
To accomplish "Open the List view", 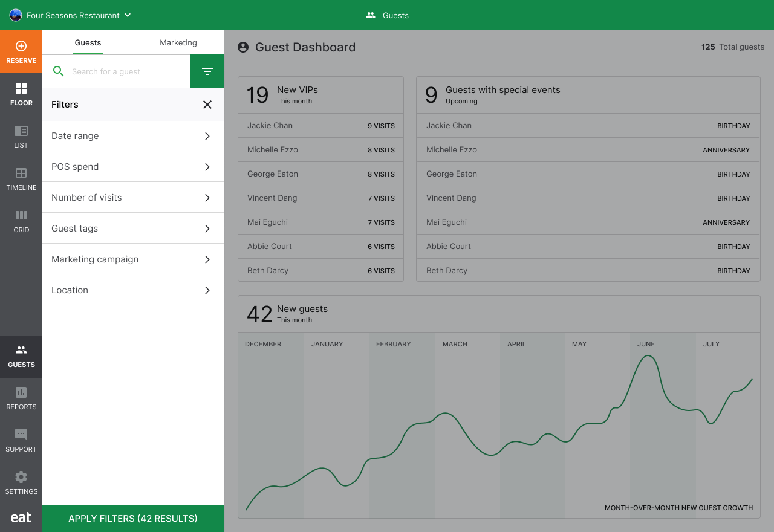I will tap(21, 136).
